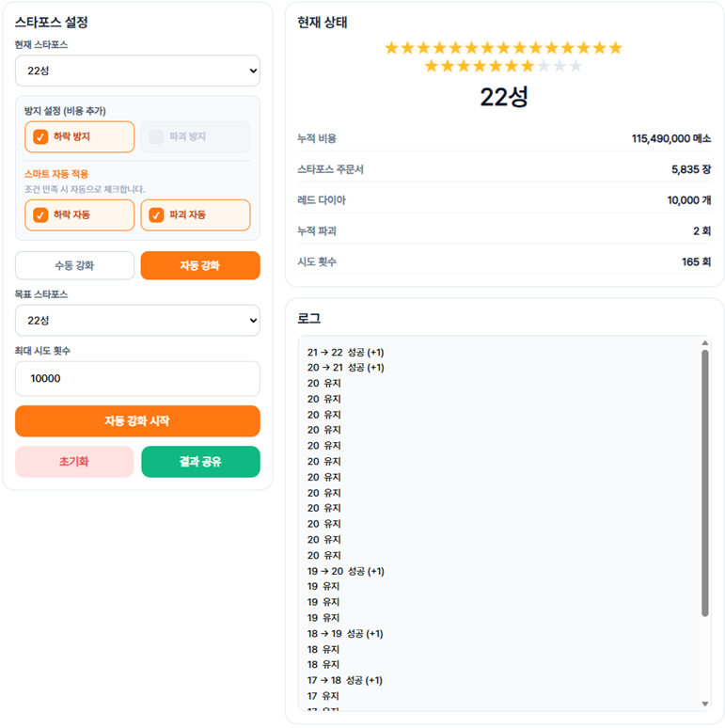Screen dimensions: 725x728
Task: Open the 목표 스타포스 dropdown
Action: [137, 320]
